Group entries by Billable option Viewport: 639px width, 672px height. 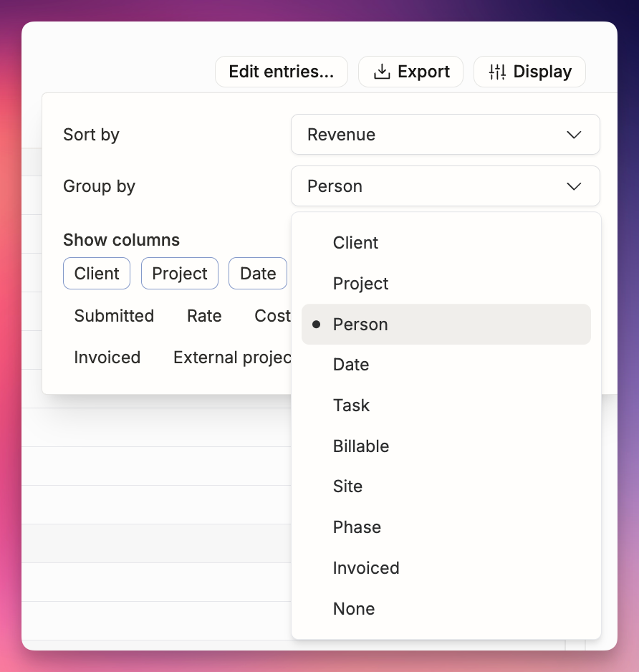click(446, 446)
